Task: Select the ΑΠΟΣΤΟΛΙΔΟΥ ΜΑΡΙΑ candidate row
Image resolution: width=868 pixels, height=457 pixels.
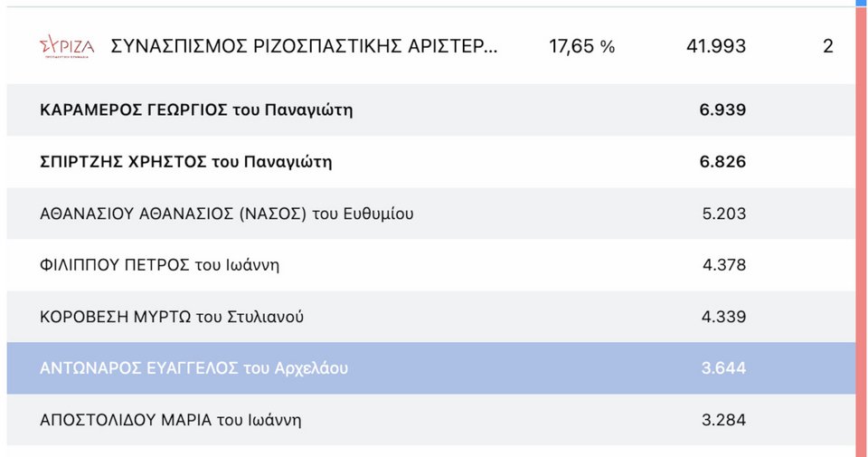Action: [x=171, y=421]
